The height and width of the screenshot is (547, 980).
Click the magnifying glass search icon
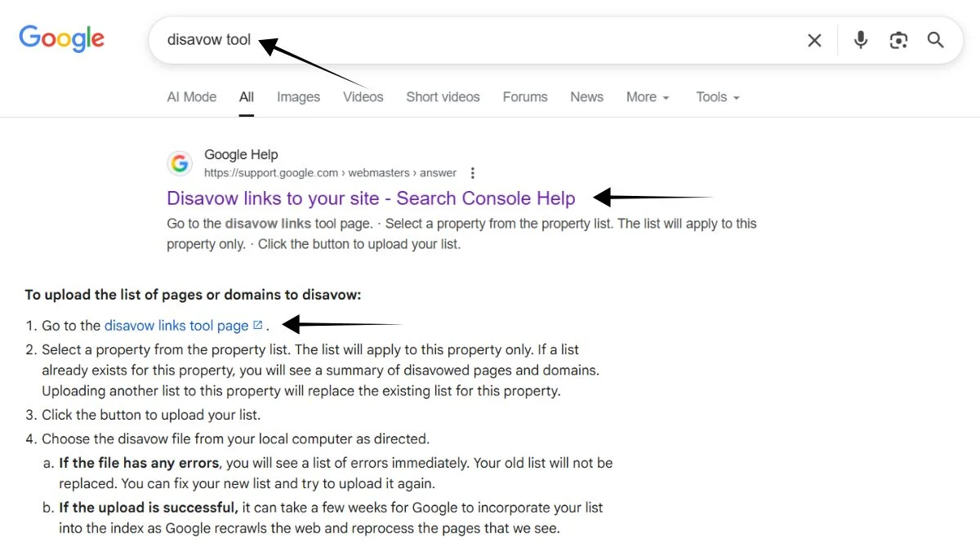(x=936, y=40)
